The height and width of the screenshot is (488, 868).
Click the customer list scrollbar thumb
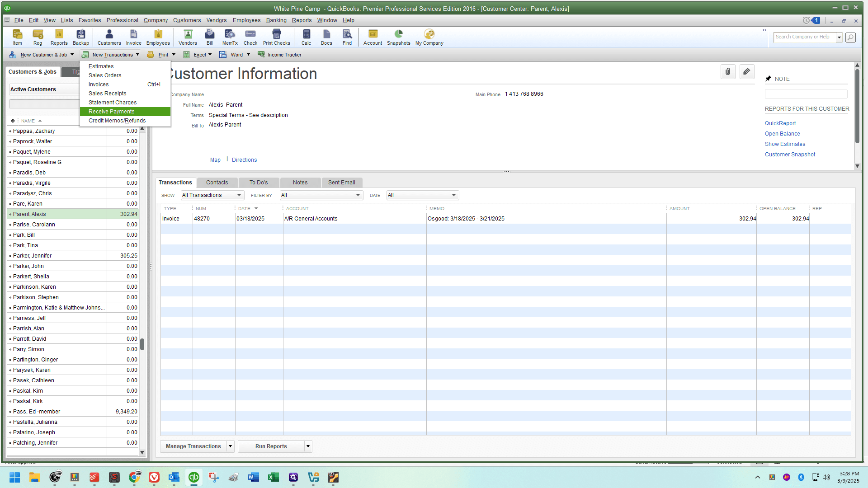click(142, 344)
